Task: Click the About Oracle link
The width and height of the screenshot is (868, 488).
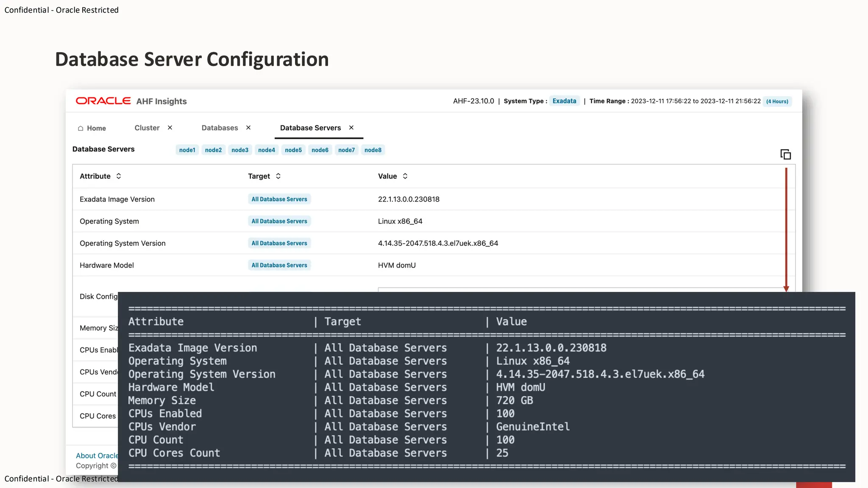Action: 97,456
